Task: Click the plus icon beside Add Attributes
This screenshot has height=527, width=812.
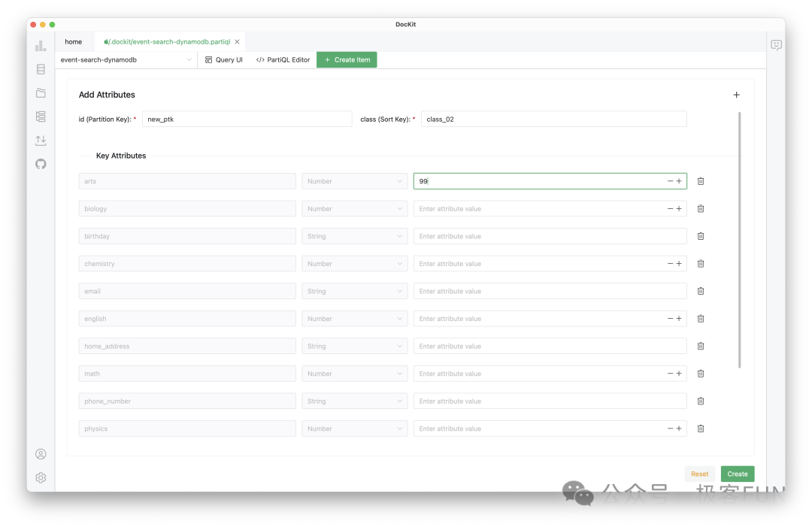Action: [736, 95]
